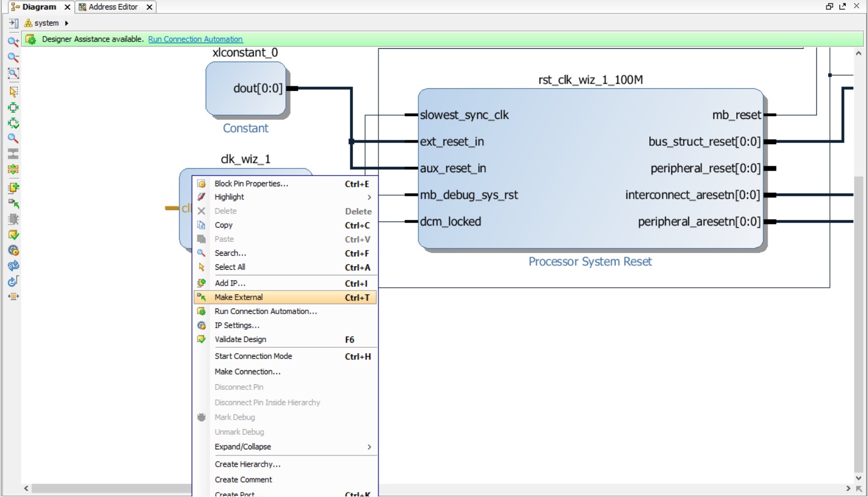Viewport: 868px width, 497px height.
Task: Click the Add IP icon in the left toolbar
Action: coord(13,188)
